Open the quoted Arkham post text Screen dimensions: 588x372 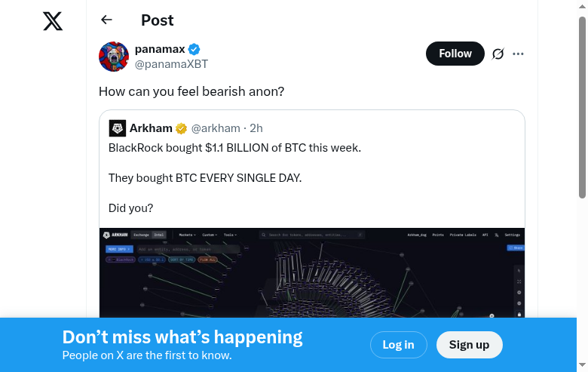(234, 148)
